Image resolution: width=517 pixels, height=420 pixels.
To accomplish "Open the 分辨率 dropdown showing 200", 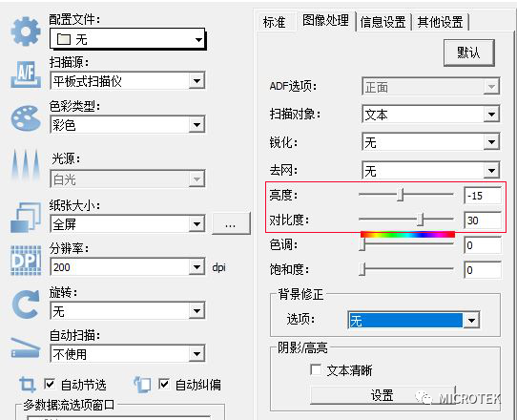I will coord(128,267).
